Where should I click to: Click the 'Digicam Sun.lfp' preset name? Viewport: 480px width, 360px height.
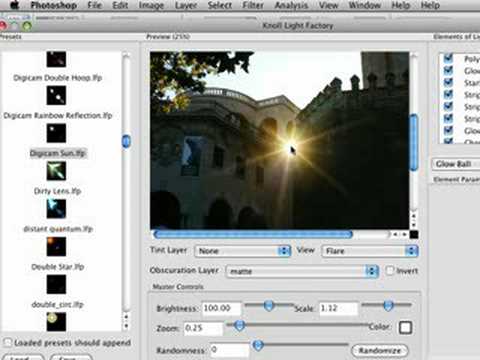tap(58, 153)
